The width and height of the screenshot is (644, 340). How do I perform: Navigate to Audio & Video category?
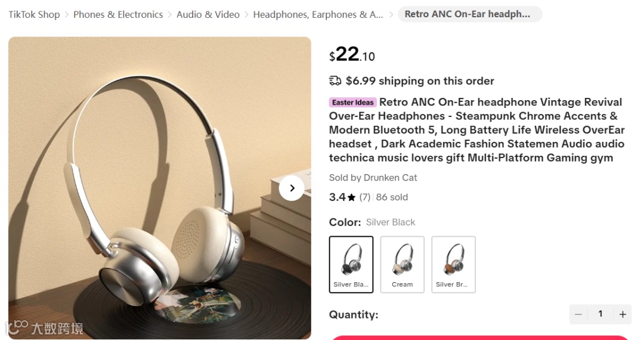pyautogui.click(x=208, y=14)
